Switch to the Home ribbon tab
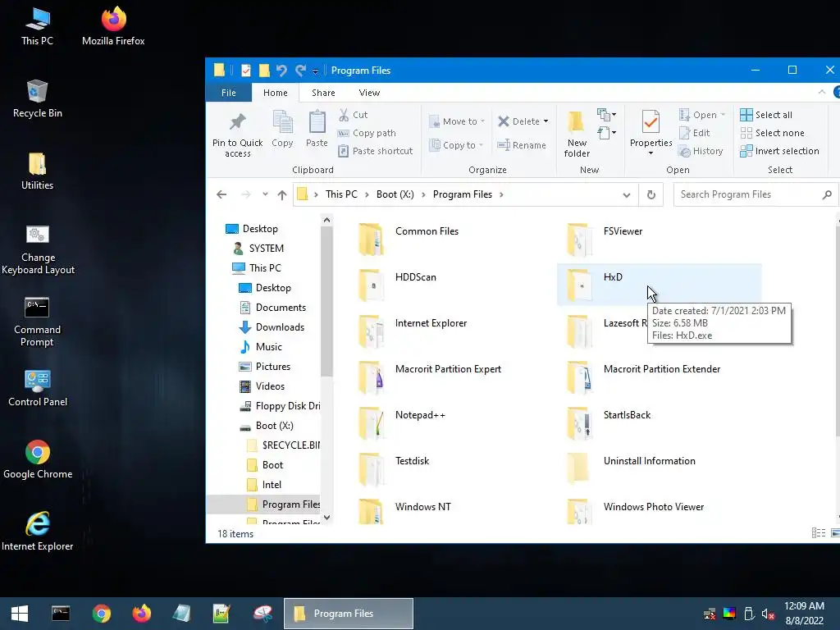 tap(276, 93)
